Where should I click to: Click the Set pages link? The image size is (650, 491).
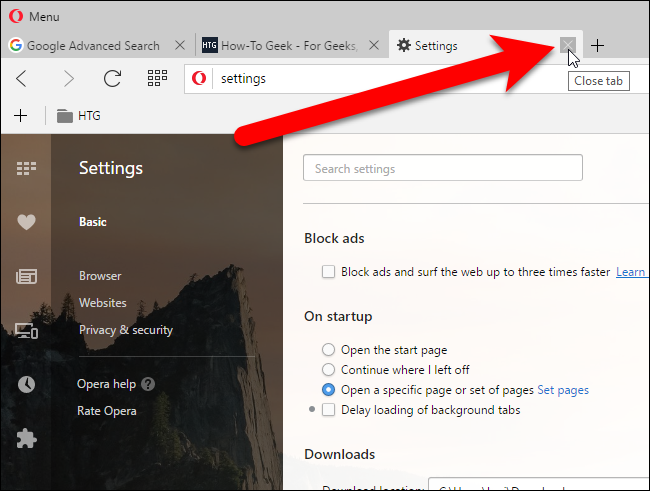pos(563,390)
